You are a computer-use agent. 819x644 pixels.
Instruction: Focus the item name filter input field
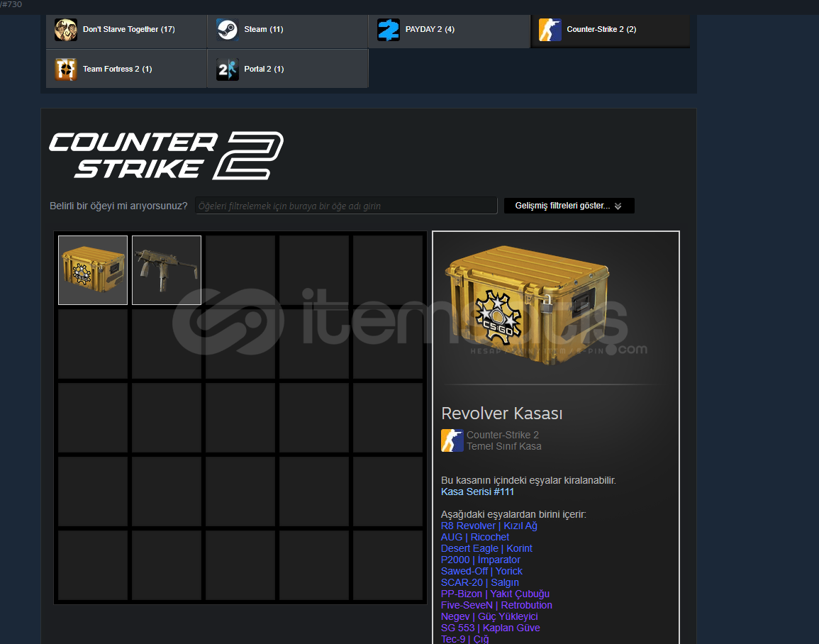pos(346,206)
